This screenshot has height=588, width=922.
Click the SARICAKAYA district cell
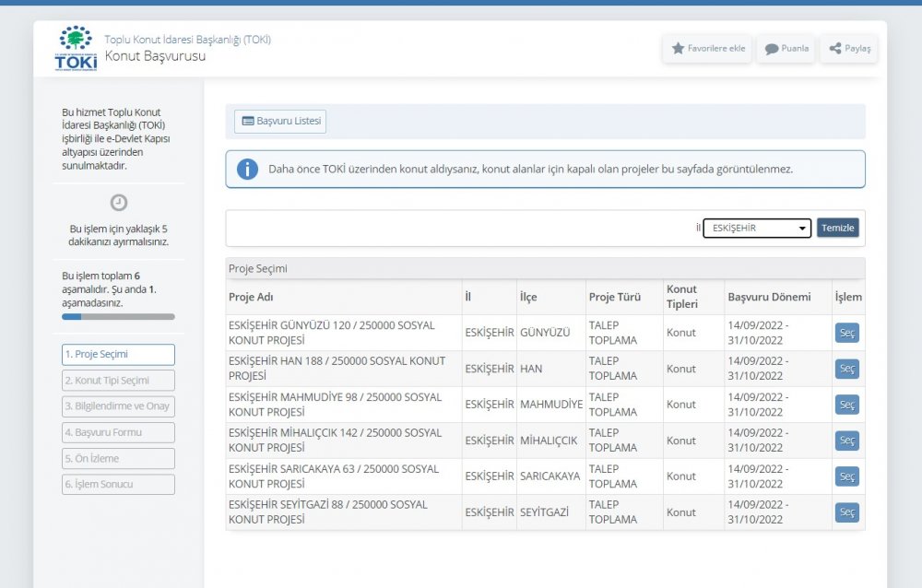click(550, 476)
